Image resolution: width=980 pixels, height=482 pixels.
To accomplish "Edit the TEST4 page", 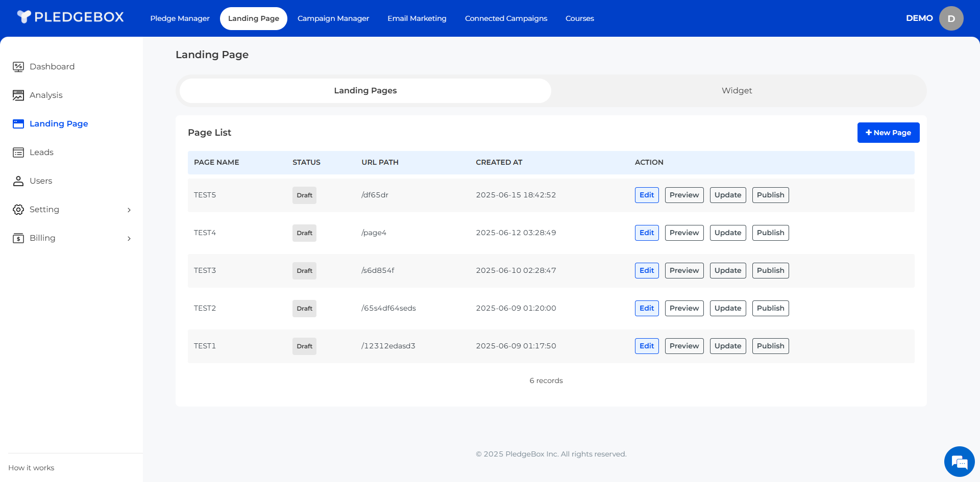I will (647, 233).
